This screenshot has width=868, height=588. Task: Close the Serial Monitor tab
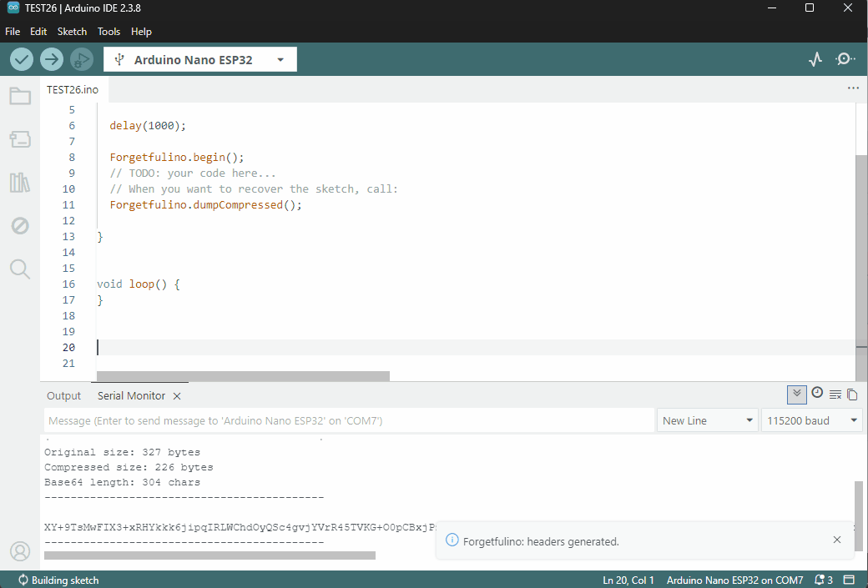point(177,396)
